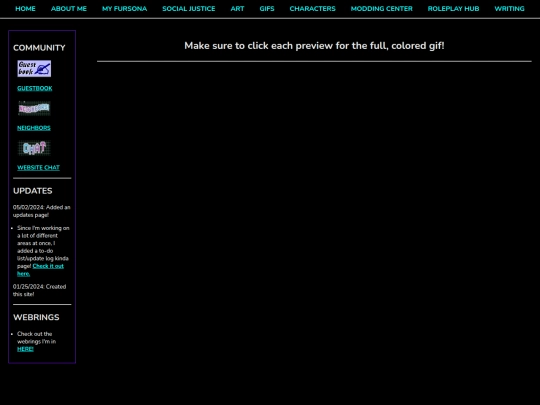
Task: Open the ROLEPLAY HUB page
Action: click(453, 9)
